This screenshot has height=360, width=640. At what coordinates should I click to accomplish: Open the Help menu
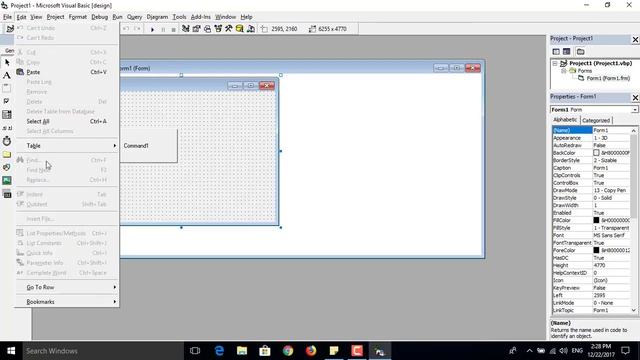coord(246,17)
